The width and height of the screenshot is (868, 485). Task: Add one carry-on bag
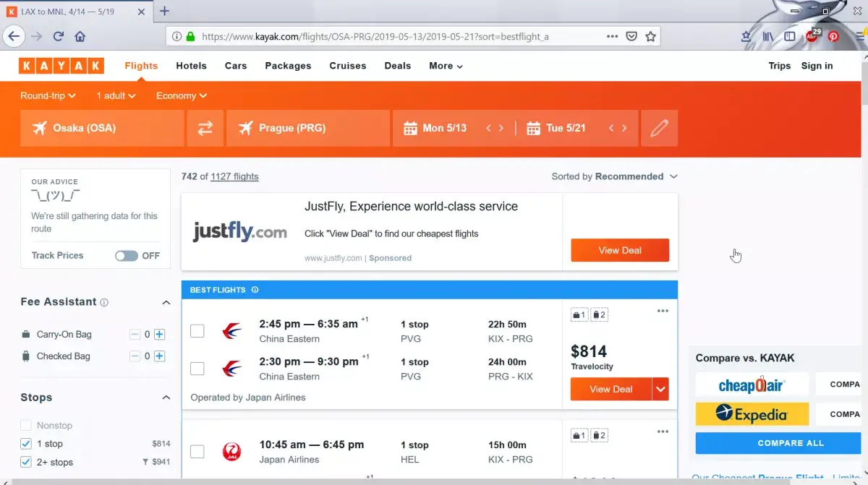coord(160,335)
